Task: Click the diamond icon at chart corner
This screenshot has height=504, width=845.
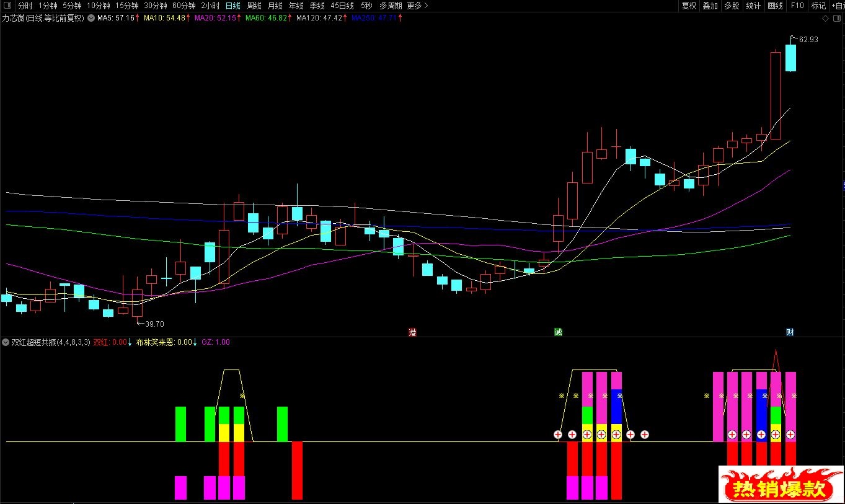Action: click(x=825, y=19)
